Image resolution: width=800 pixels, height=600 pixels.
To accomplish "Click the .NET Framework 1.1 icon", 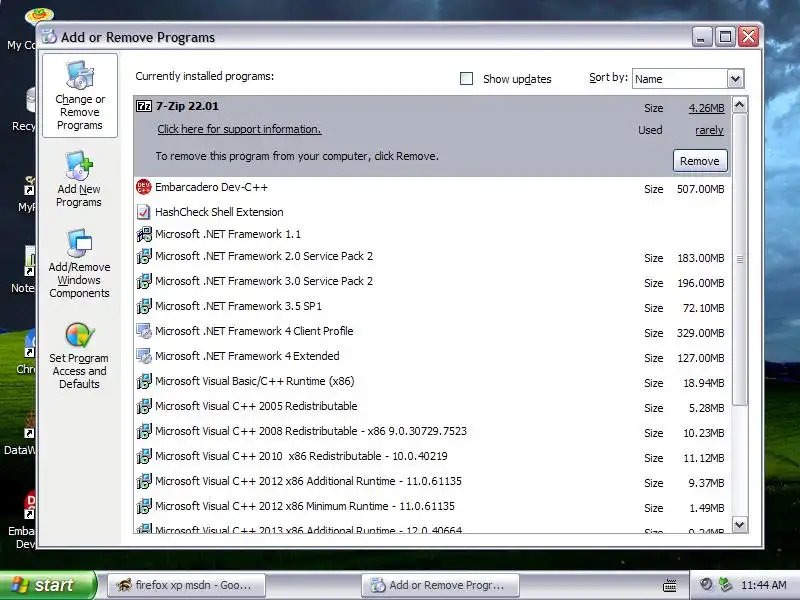I will [144, 234].
